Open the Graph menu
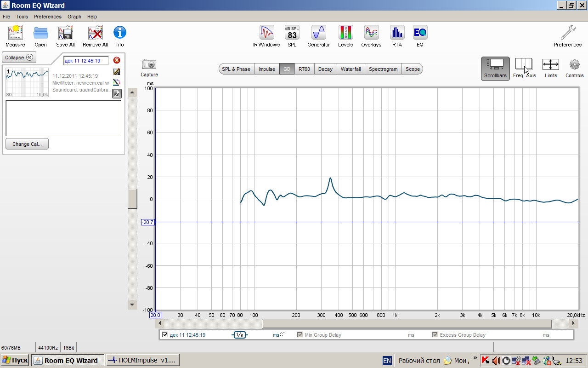The image size is (588, 368). 74,17
